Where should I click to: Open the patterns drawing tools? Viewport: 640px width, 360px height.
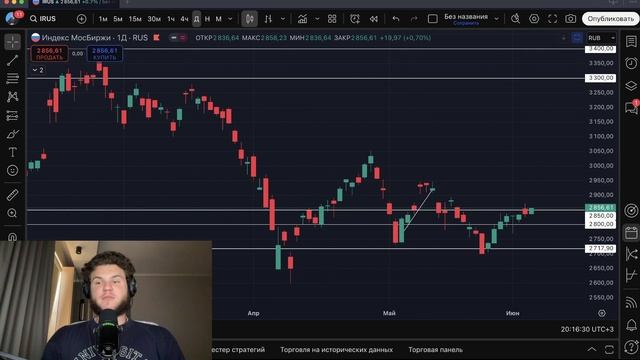pos(13,97)
